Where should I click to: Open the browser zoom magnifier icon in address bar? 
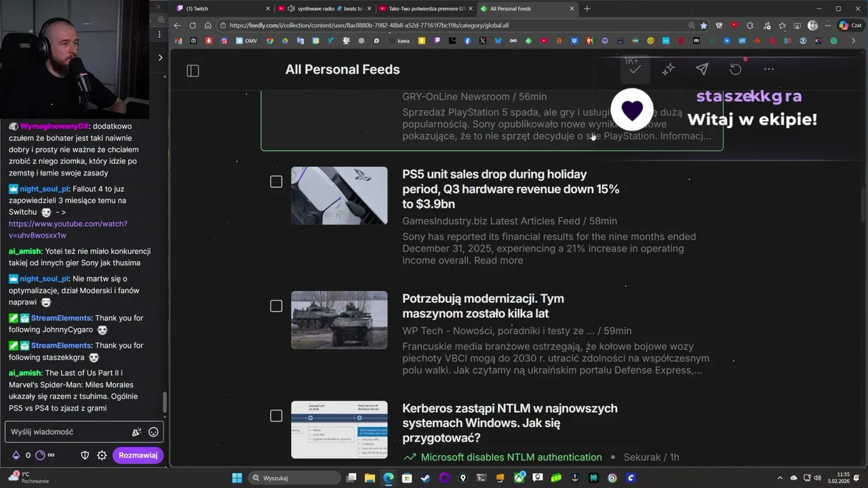691,26
